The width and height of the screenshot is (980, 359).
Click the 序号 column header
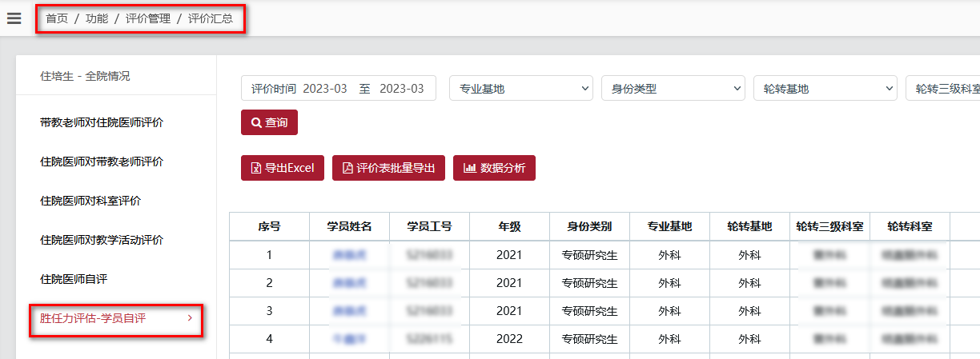(x=269, y=226)
